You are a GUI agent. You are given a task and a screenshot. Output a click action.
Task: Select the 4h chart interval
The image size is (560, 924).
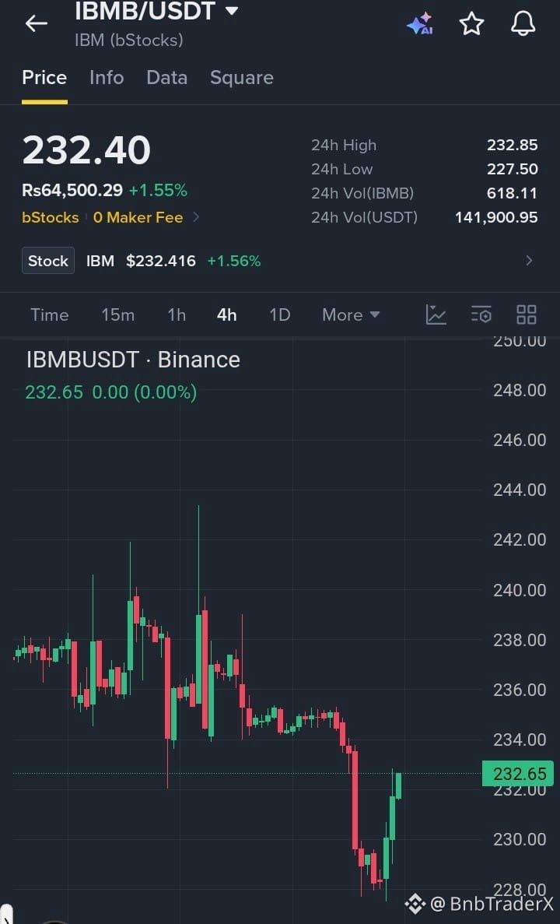(x=226, y=314)
